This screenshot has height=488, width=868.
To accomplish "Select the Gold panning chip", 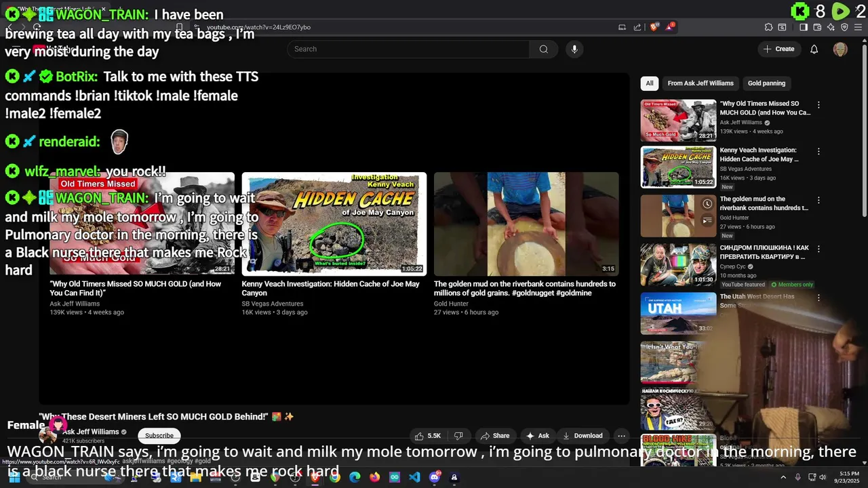I will [766, 83].
